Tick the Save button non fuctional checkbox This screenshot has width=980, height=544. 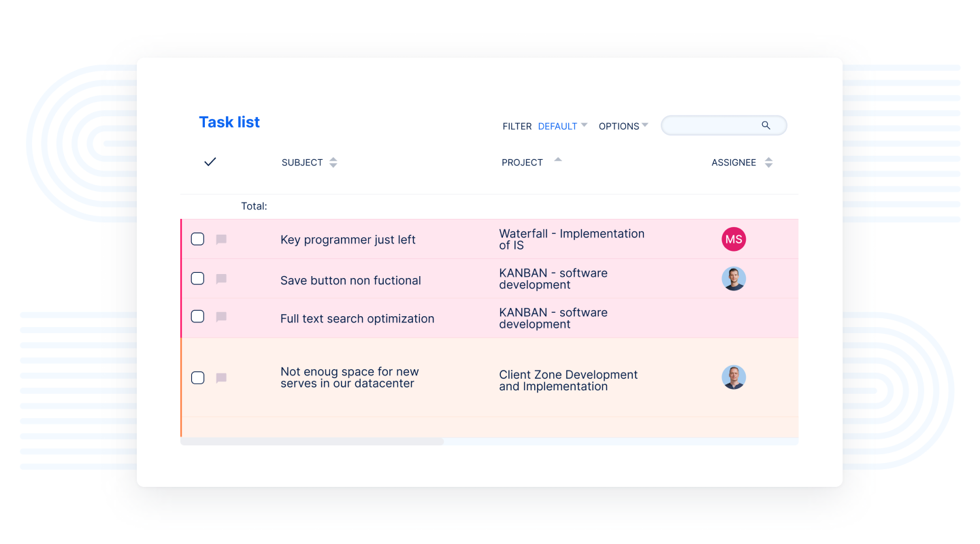point(197,279)
